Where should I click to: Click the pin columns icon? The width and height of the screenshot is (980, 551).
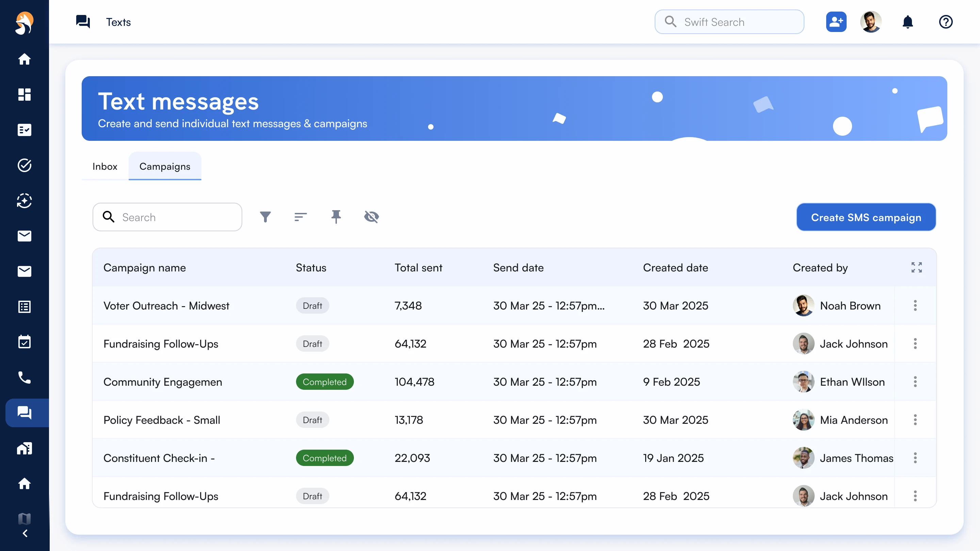(336, 217)
